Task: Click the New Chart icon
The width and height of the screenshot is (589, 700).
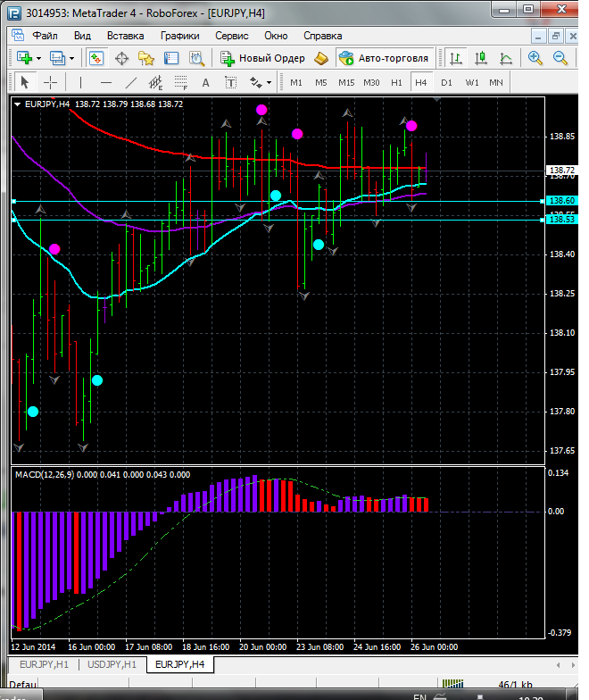Action: 25,58
